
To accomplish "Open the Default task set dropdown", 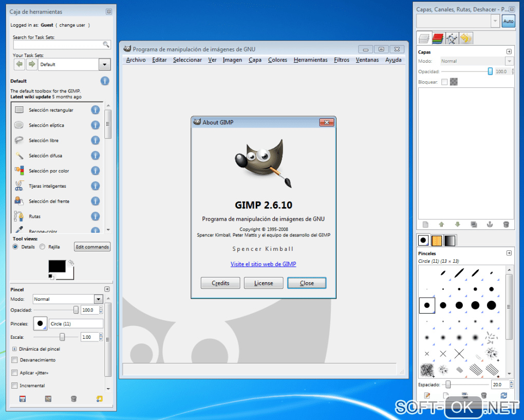I will click(x=105, y=65).
